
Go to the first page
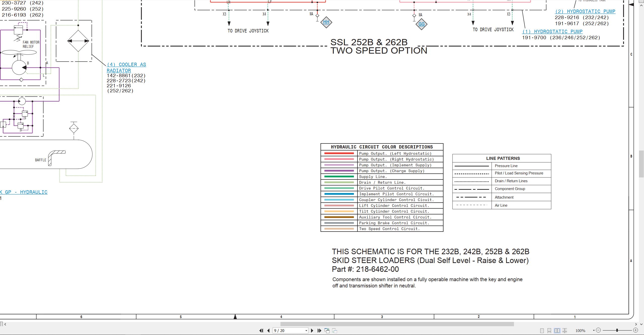tap(261, 330)
